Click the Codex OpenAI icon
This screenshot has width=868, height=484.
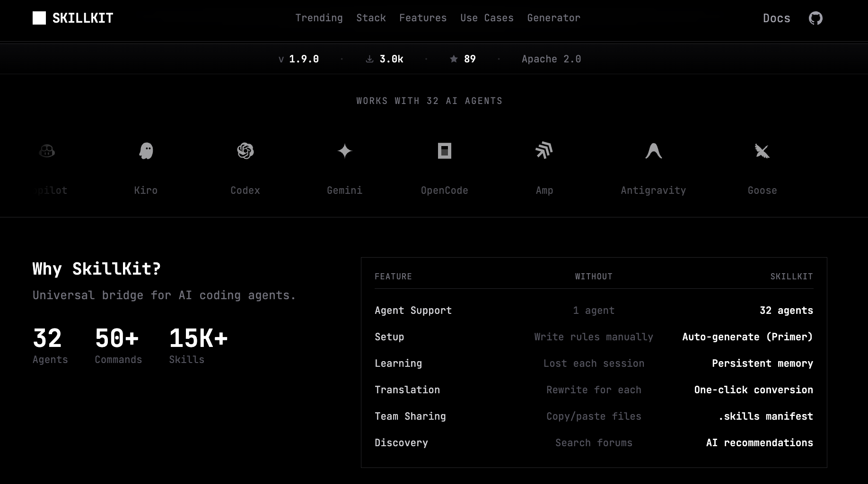[x=245, y=151]
